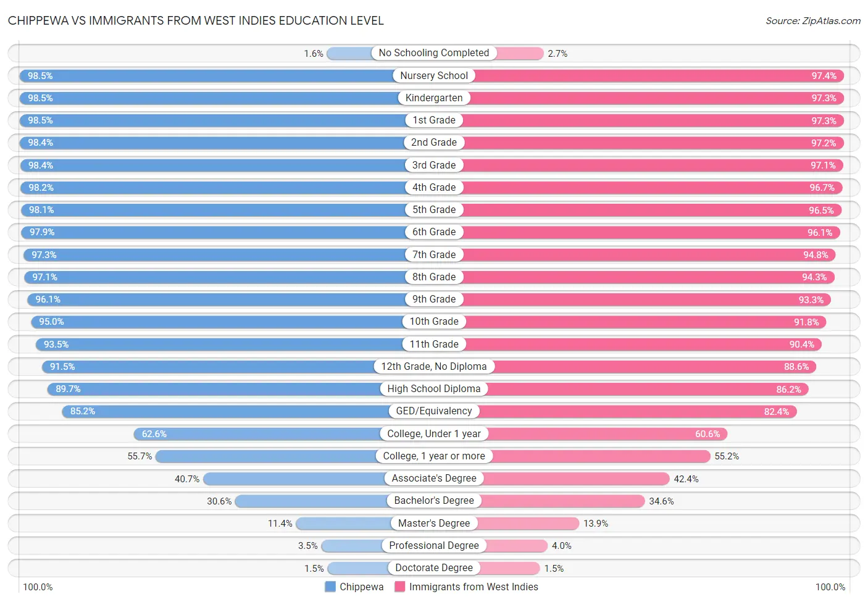Click the GED/Equivalency label
This screenshot has height=602, width=868.
pos(434,411)
